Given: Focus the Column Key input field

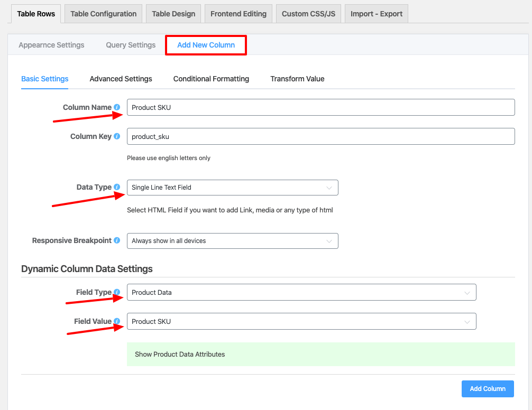Looking at the screenshot, I should [x=320, y=136].
